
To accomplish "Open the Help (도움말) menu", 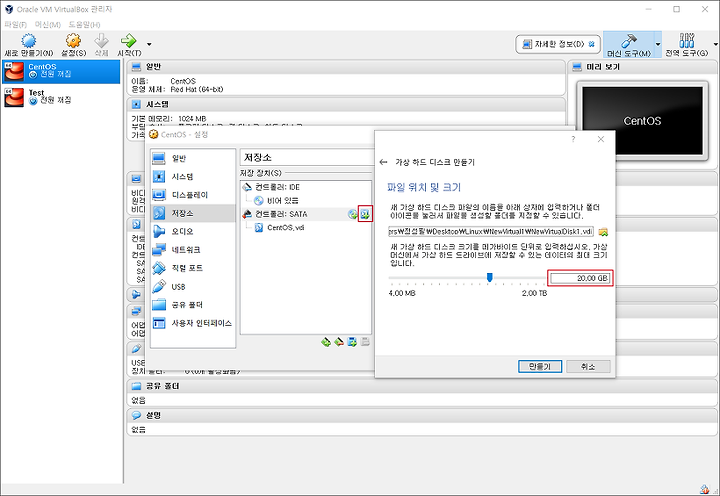I will point(84,24).
